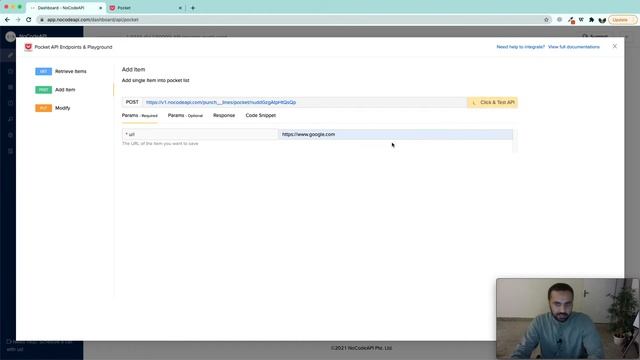Switch to the Response tab
The image size is (640, 360).
224,116
